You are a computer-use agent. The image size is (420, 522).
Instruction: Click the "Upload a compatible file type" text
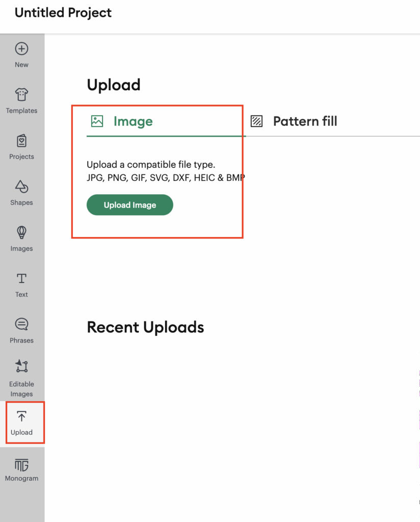[x=151, y=165]
